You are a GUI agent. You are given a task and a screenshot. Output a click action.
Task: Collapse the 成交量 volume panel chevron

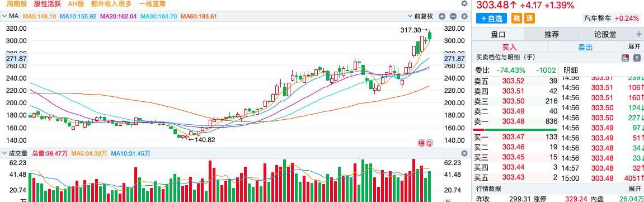[4, 153]
